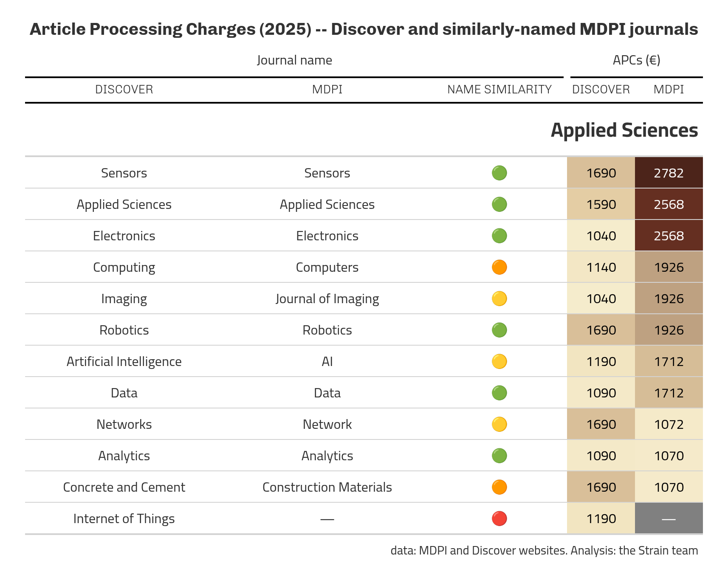
Task: Click the orange similarity dot for Computing
Action: (499, 267)
